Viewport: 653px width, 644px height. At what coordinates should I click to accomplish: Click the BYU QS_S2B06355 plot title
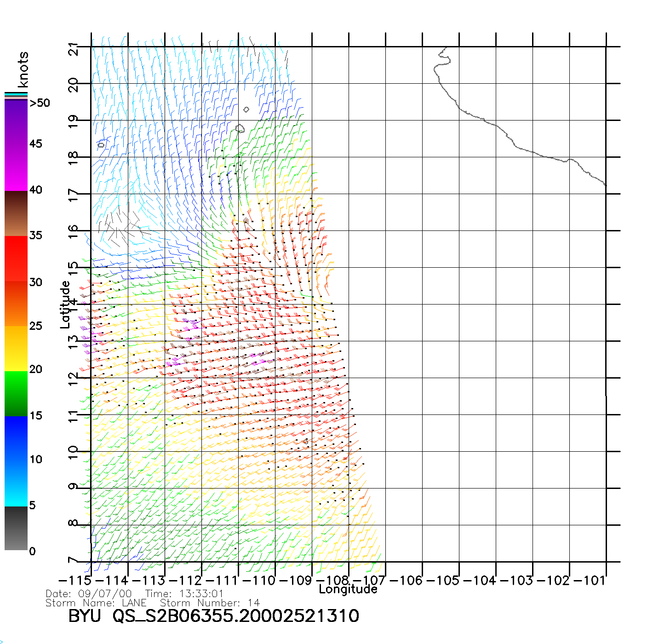tap(213, 616)
